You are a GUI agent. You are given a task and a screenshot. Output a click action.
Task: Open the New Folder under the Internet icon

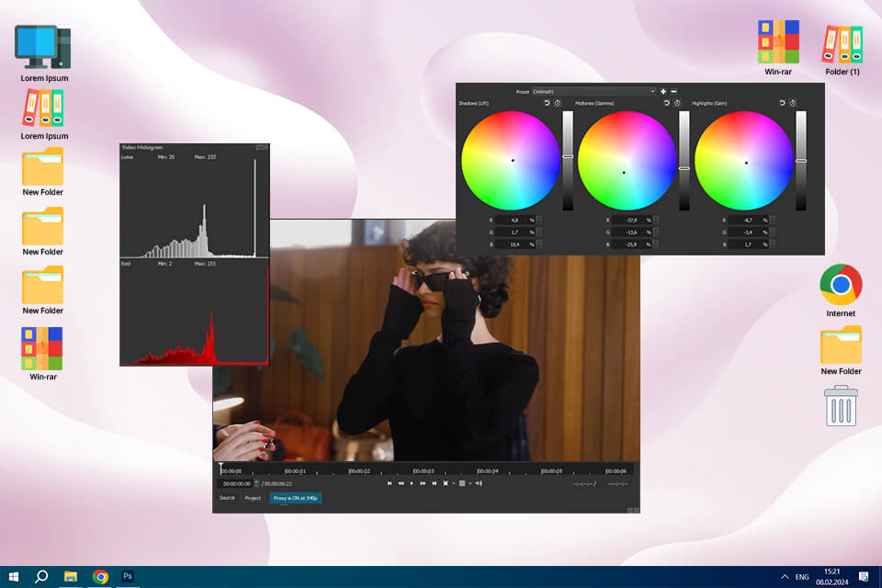[841, 351]
